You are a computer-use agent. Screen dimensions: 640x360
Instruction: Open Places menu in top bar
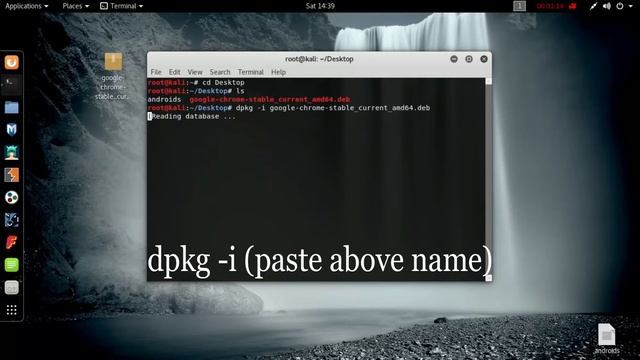pos(76,6)
